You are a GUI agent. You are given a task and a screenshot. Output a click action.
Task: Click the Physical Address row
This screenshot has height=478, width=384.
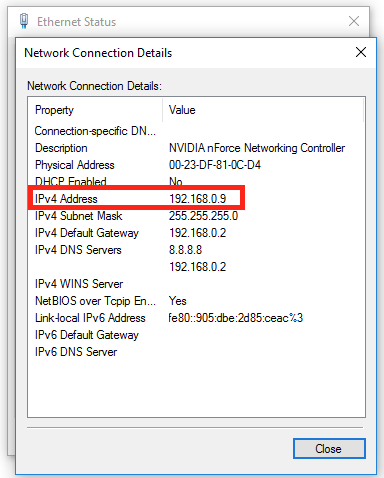point(197,165)
